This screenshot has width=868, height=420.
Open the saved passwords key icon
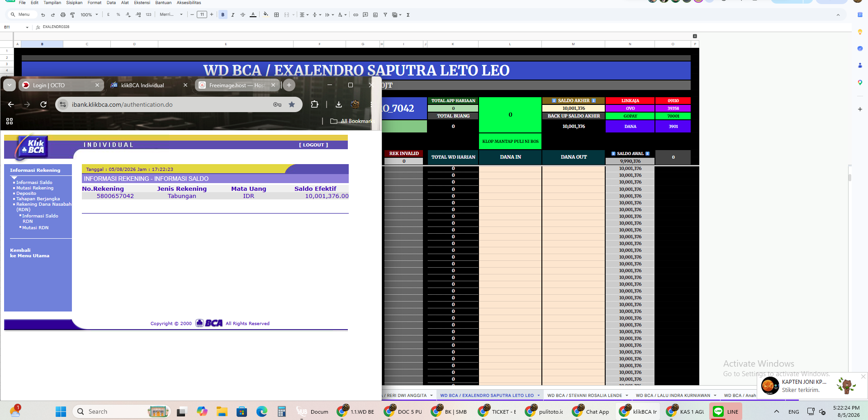click(x=277, y=104)
